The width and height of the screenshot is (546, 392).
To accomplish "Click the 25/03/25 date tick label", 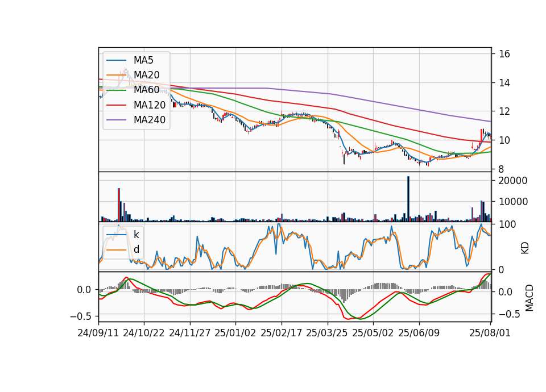I will tap(327, 333).
